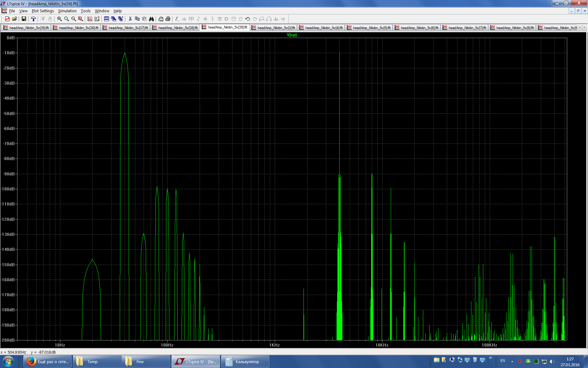Open the Plot Settings menu
The height and width of the screenshot is (368, 588).
43,11
